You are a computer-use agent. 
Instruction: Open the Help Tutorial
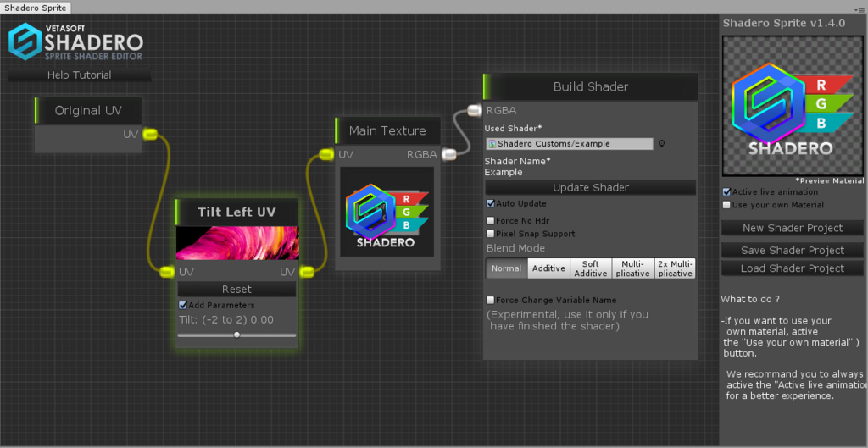click(x=79, y=75)
